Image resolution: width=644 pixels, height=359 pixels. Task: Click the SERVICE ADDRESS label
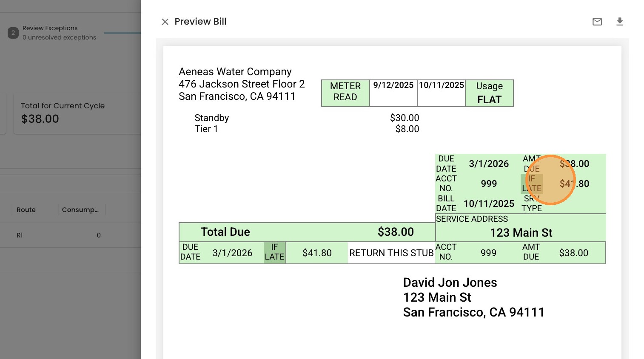(472, 219)
